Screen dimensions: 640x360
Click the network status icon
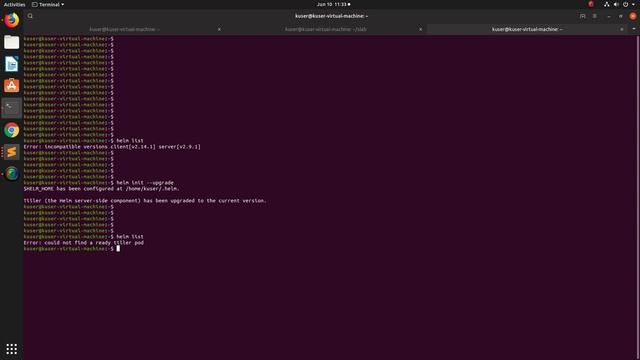click(x=607, y=4)
